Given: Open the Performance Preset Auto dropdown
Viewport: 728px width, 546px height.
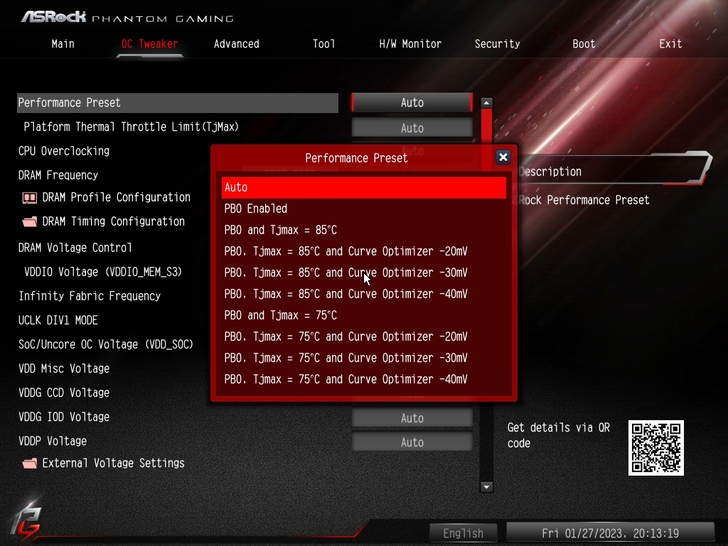Looking at the screenshot, I should [412, 103].
